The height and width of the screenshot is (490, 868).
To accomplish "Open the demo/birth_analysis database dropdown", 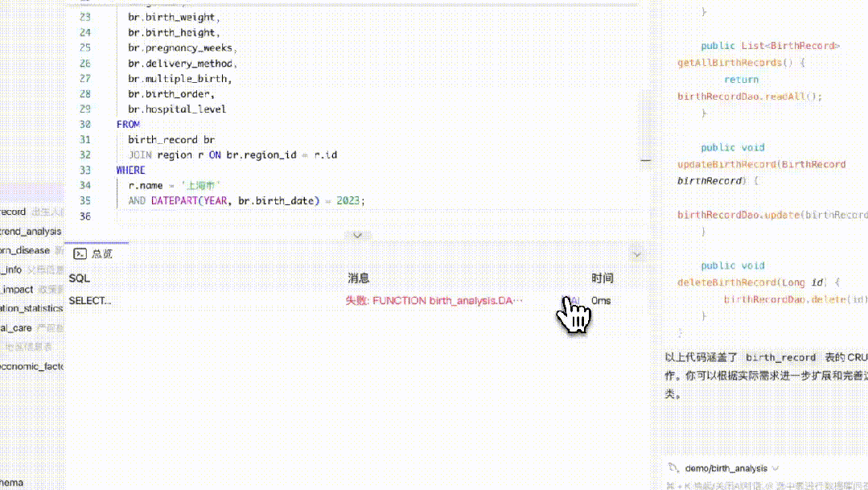I will point(732,468).
